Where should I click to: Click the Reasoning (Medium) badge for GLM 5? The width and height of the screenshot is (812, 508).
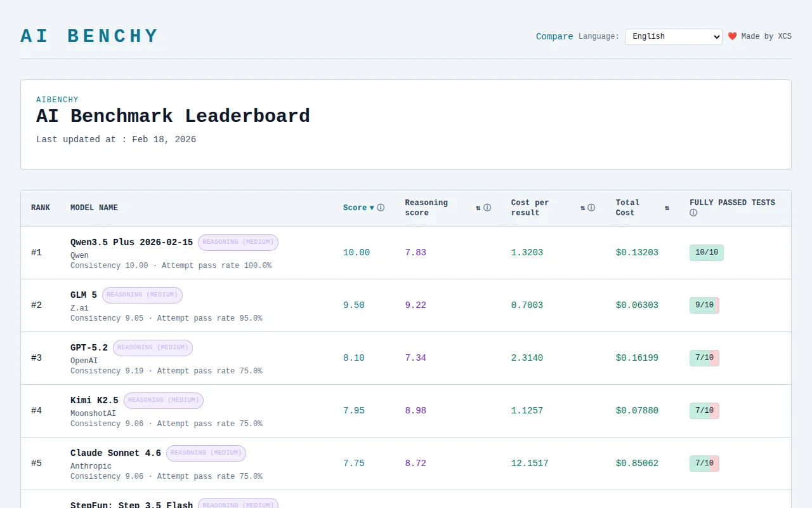pyautogui.click(x=142, y=295)
